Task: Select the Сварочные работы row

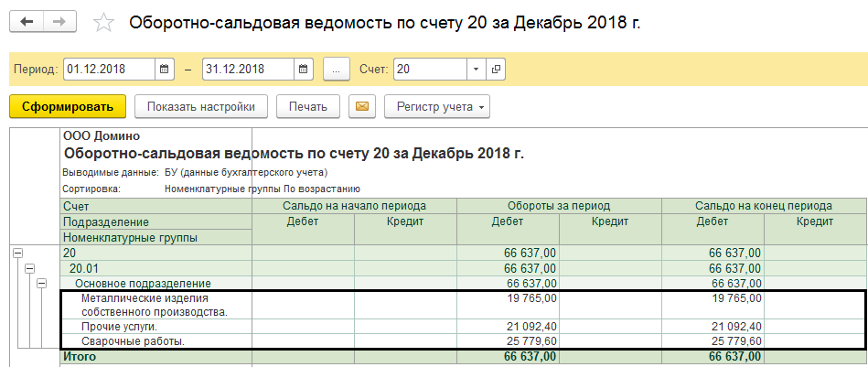Action: coord(133,341)
